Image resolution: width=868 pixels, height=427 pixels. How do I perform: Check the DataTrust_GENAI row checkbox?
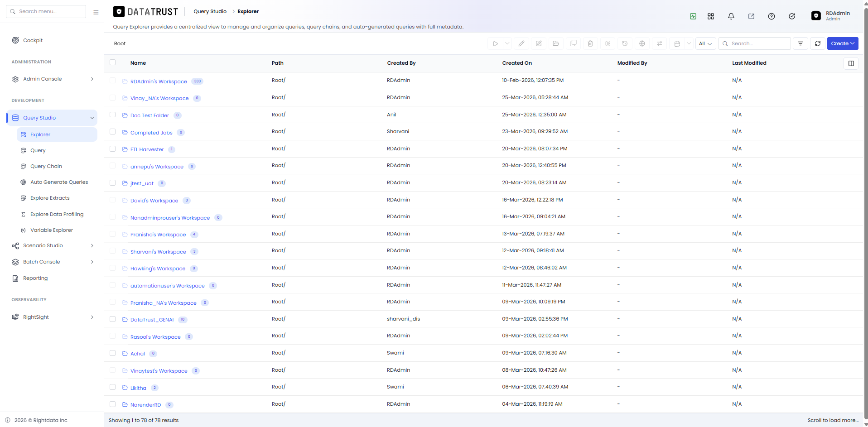tap(113, 319)
